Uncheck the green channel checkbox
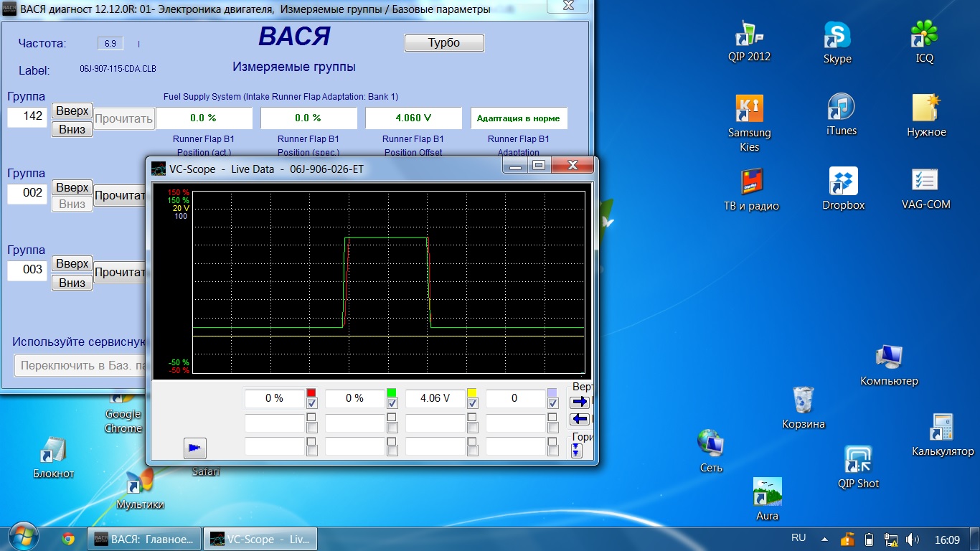 392,404
